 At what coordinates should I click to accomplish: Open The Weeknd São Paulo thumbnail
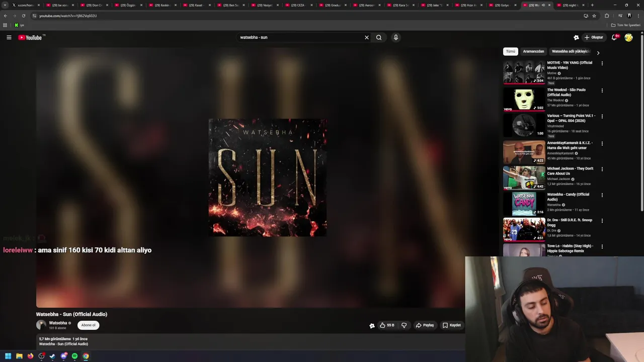(524, 99)
